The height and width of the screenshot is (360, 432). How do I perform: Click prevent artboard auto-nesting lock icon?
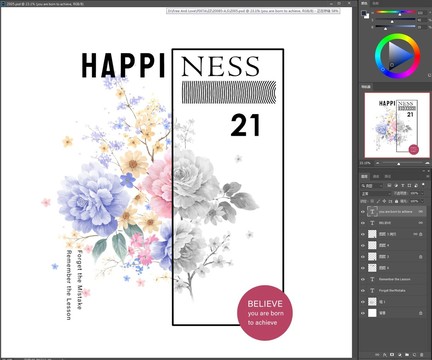coord(390,201)
